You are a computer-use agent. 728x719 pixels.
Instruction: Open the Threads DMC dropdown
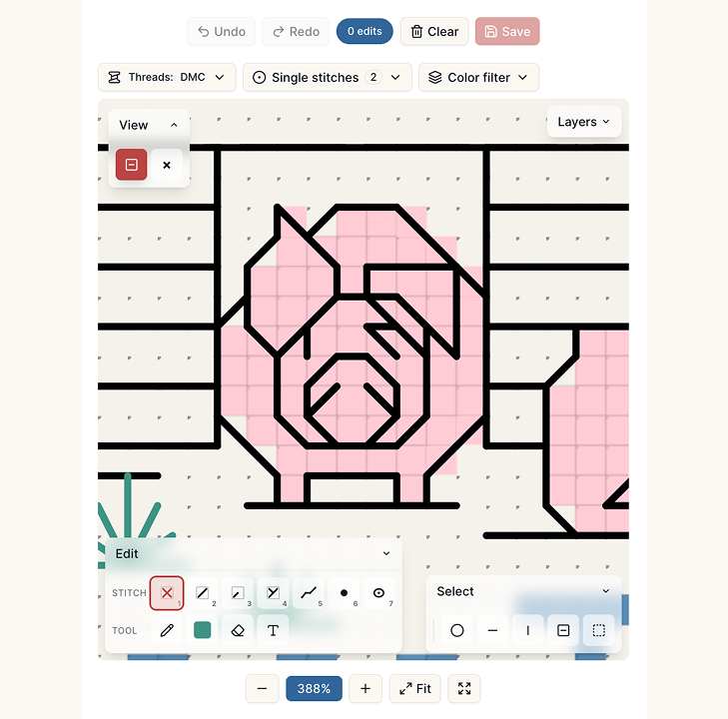167,77
